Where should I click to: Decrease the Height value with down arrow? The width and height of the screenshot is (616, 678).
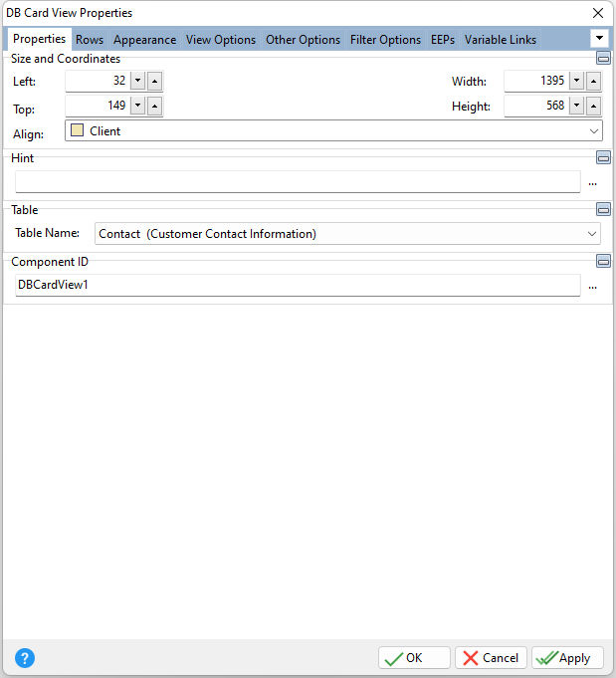click(x=576, y=106)
